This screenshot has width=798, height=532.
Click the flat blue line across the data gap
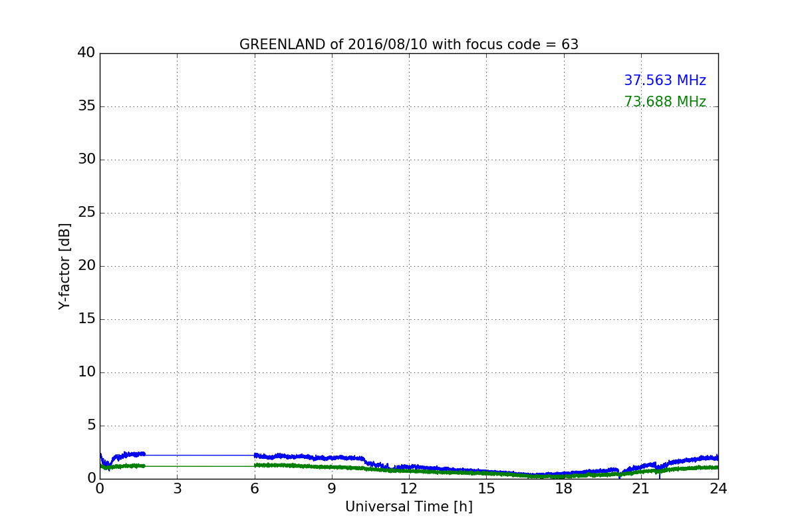point(199,455)
